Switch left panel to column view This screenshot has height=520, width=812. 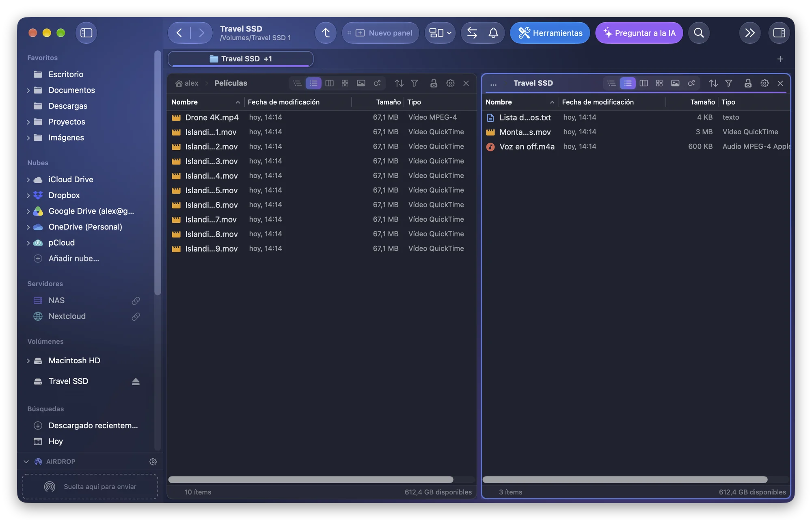tap(330, 83)
